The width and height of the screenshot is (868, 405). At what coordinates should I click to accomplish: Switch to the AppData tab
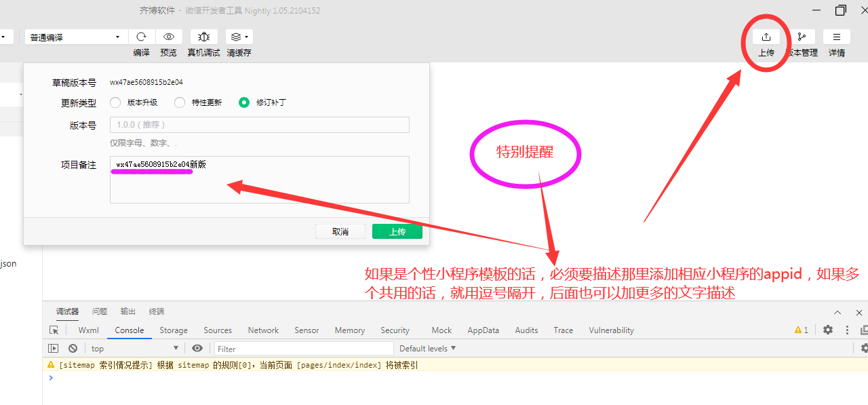(x=483, y=330)
